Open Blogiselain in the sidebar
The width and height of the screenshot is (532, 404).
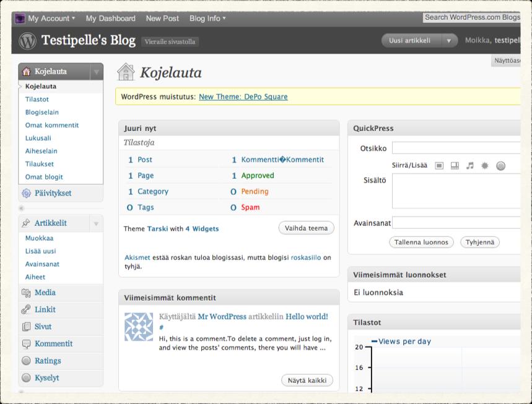click(x=42, y=112)
